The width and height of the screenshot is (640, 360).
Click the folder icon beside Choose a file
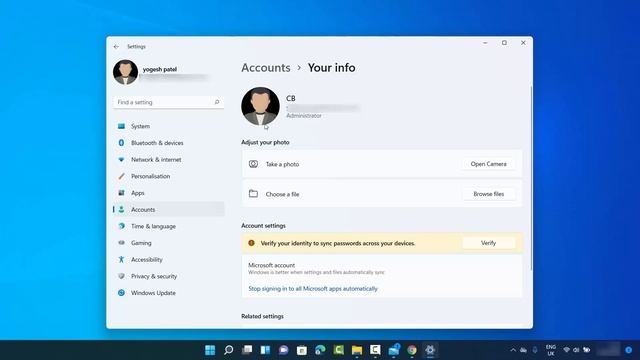click(253, 193)
